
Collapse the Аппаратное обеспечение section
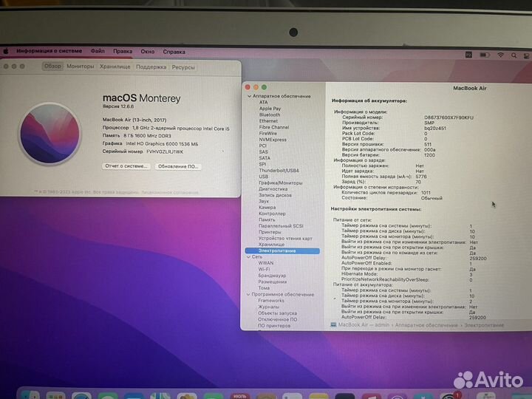(250, 96)
